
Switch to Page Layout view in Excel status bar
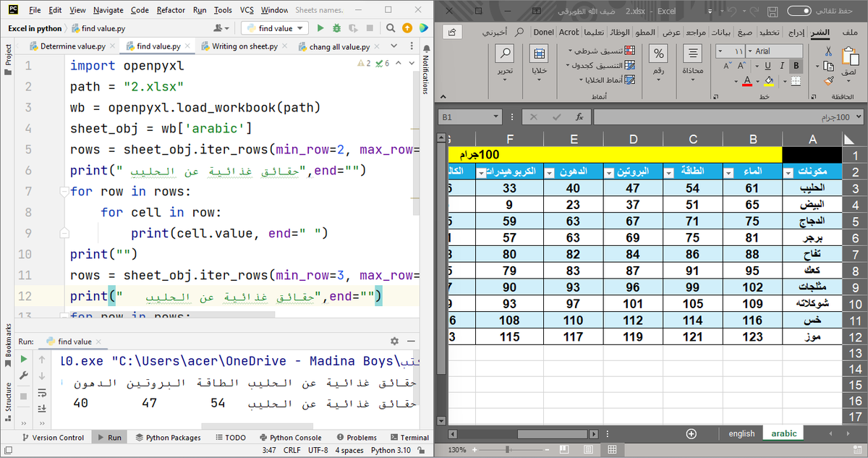(x=588, y=450)
